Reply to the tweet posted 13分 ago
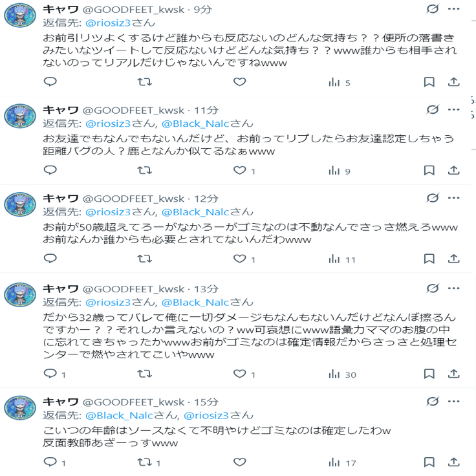Image resolution: width=476 pixels, height=476 pixels. click(x=50, y=374)
